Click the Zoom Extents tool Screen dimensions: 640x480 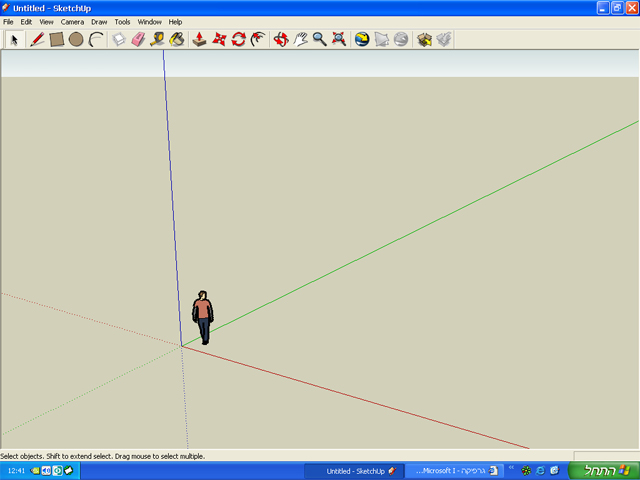[339, 40]
